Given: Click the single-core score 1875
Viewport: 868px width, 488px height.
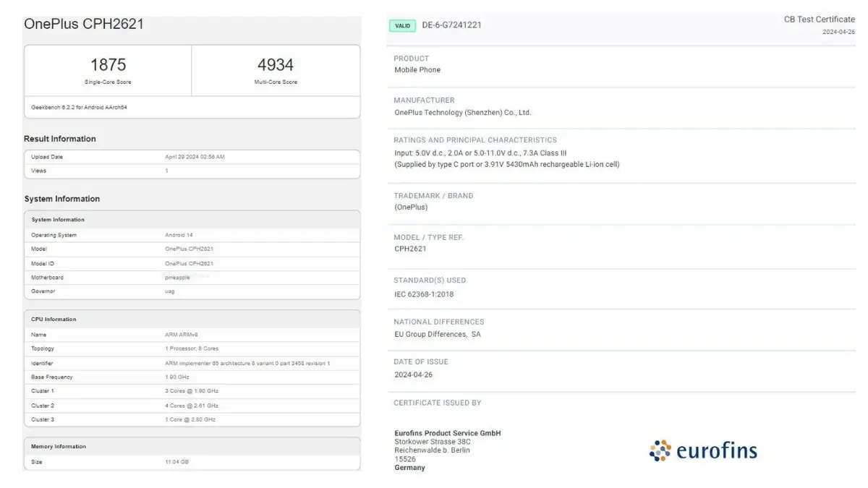Looking at the screenshot, I should point(108,64).
